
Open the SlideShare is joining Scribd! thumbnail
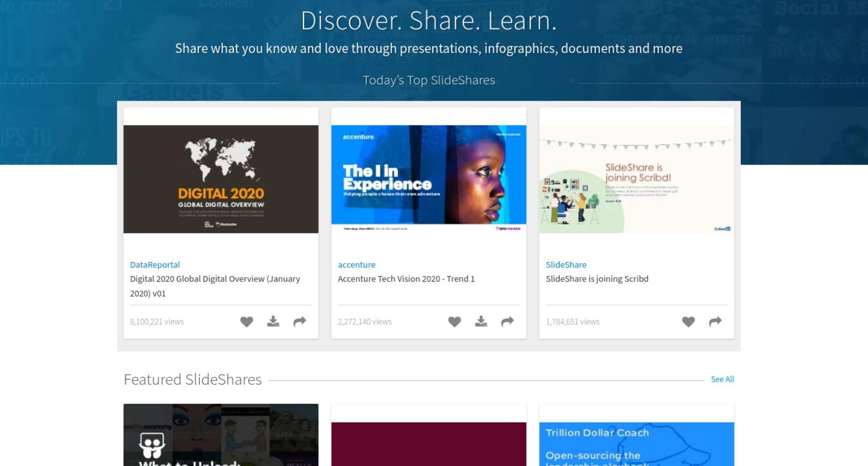tap(637, 179)
